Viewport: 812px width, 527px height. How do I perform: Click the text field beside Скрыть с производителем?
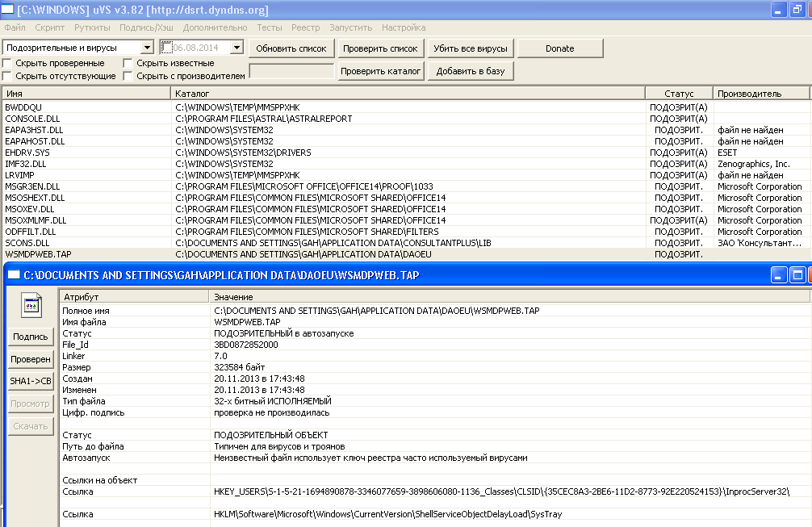(291, 72)
